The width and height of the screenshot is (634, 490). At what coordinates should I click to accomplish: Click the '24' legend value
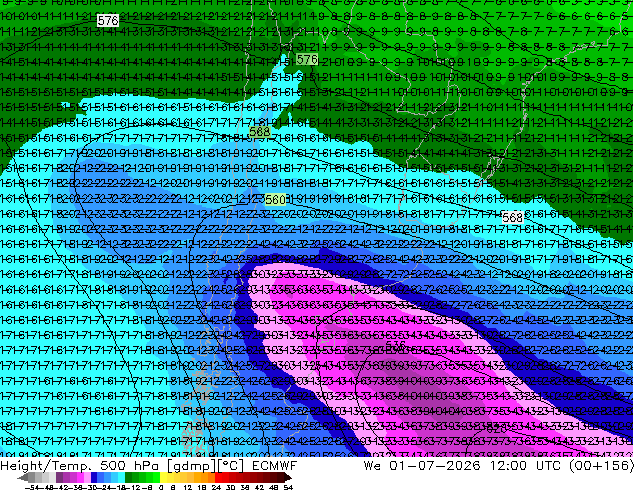[x=216, y=487]
